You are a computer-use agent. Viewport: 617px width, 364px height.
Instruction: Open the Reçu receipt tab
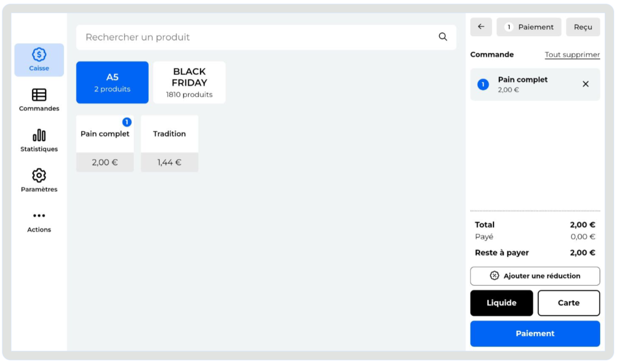click(x=583, y=27)
